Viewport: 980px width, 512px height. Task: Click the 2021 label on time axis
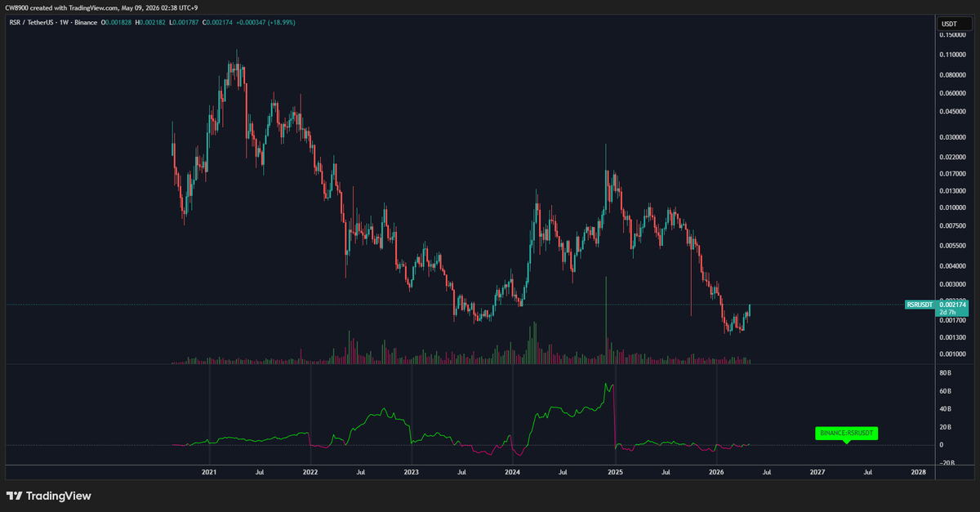coord(209,471)
